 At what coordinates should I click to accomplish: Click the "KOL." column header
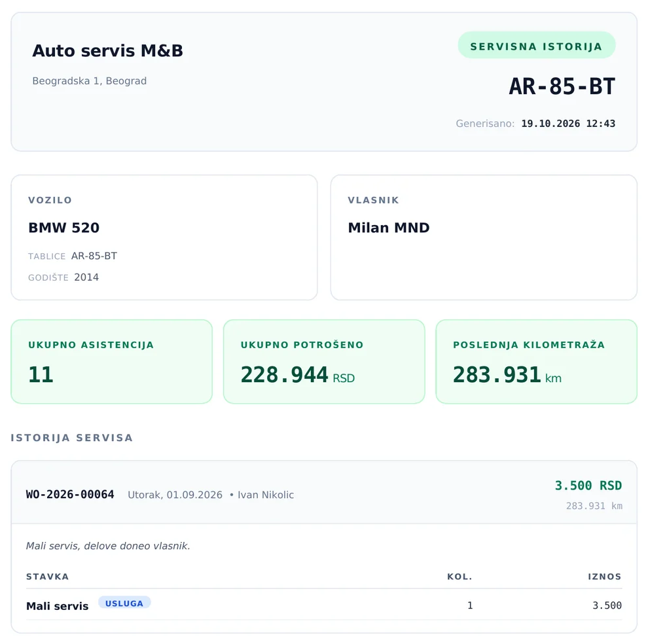pos(459,577)
